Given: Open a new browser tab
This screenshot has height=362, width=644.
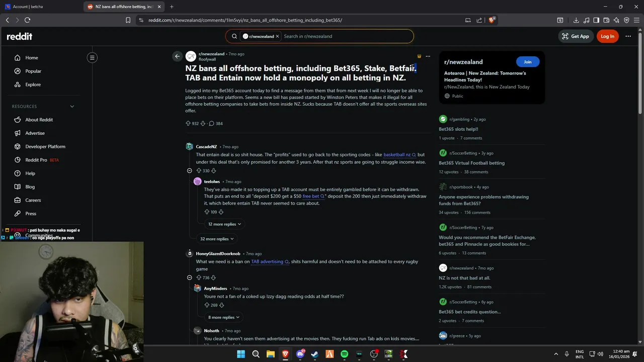Looking at the screenshot, I should click(172, 7).
